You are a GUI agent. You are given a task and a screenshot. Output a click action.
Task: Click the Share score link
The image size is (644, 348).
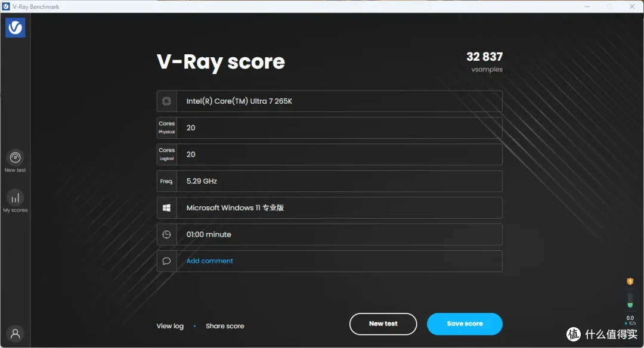[225, 326]
